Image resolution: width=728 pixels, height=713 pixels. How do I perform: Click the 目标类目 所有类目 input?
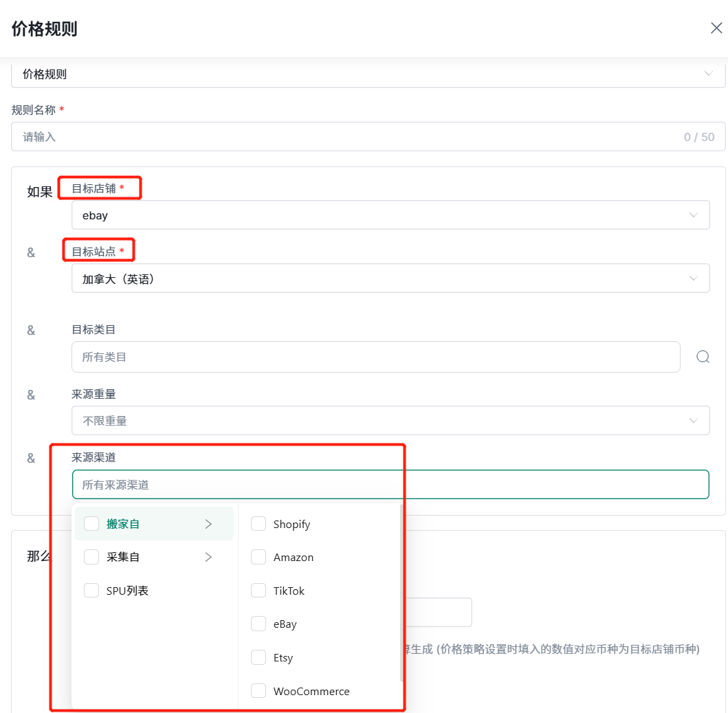tap(375, 357)
